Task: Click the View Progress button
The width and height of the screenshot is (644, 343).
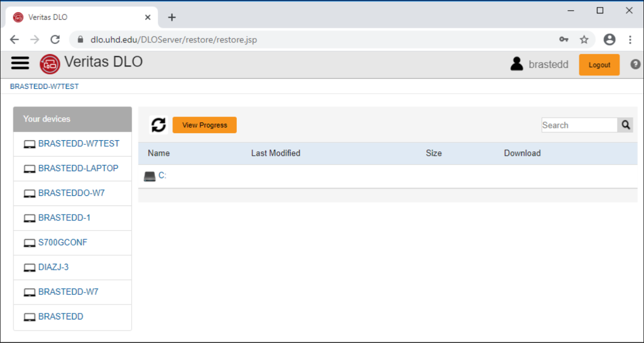Action: 205,125
